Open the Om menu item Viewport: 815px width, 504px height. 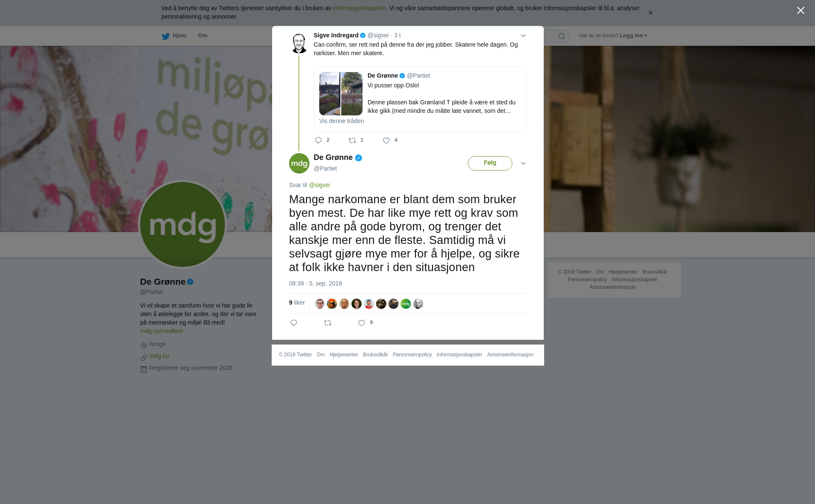(202, 36)
